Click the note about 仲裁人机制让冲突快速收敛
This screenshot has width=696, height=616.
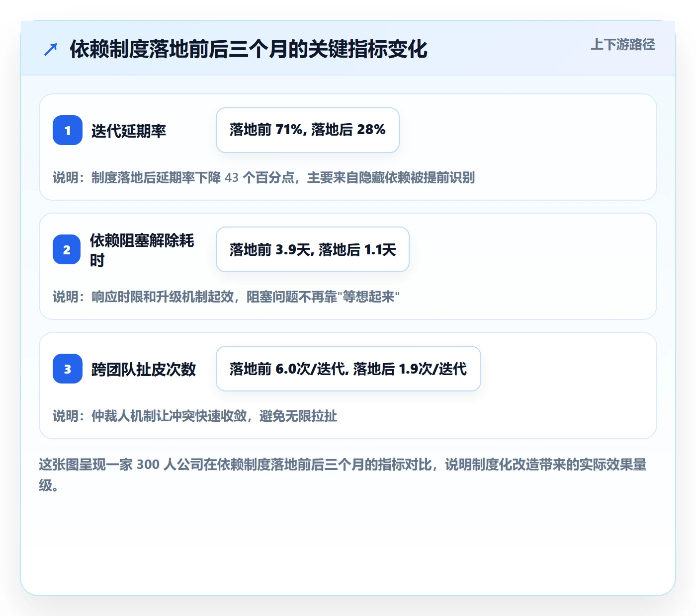pyautogui.click(x=195, y=416)
